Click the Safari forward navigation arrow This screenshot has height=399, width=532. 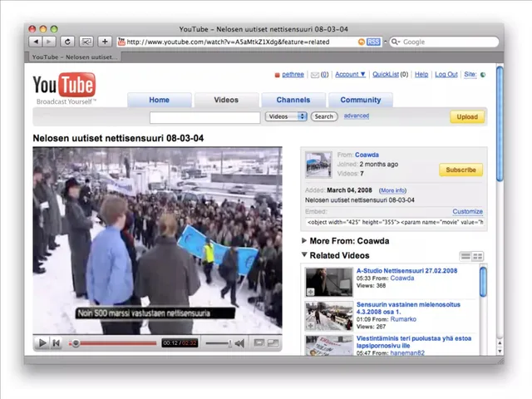(x=49, y=42)
